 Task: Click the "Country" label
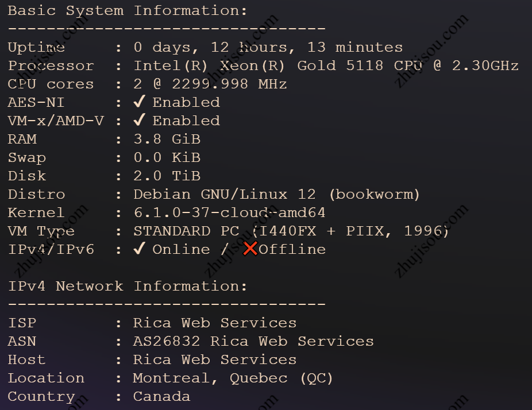pyautogui.click(x=41, y=396)
